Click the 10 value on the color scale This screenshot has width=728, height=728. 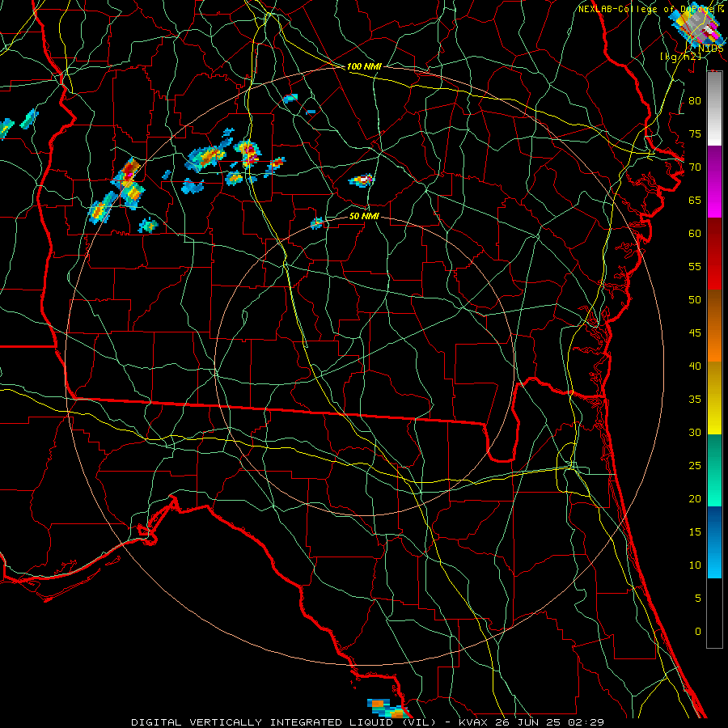coord(695,565)
